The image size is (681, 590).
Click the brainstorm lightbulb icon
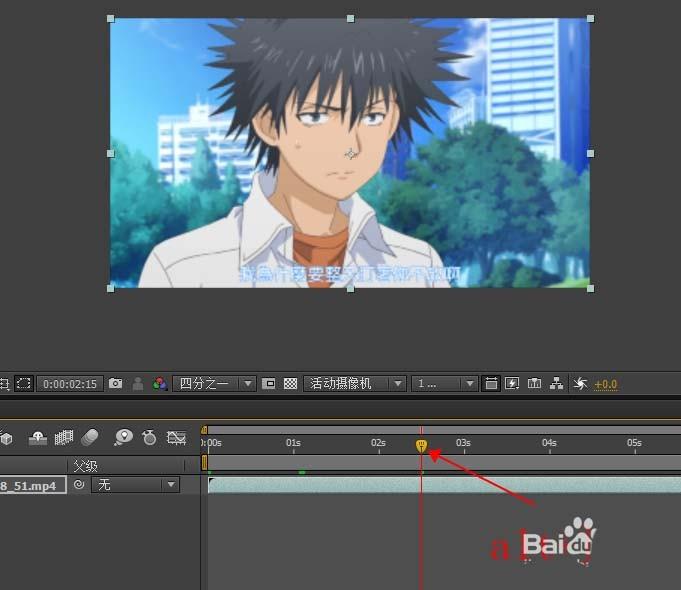coord(124,437)
